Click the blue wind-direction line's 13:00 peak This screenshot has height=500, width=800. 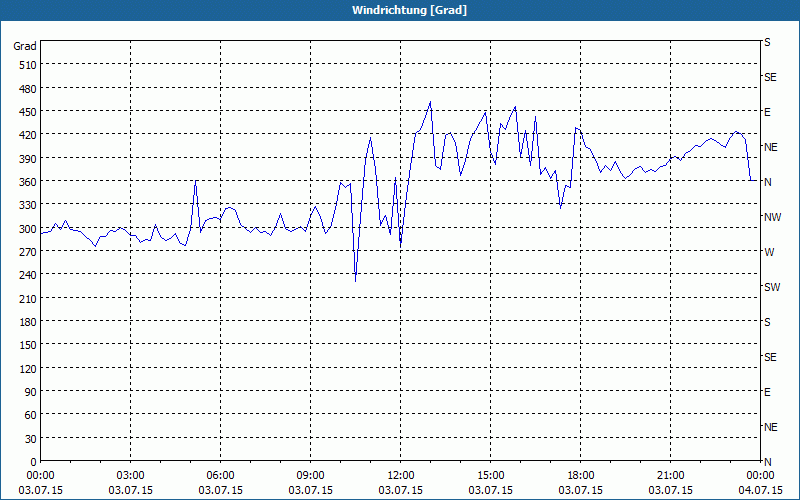click(x=430, y=102)
